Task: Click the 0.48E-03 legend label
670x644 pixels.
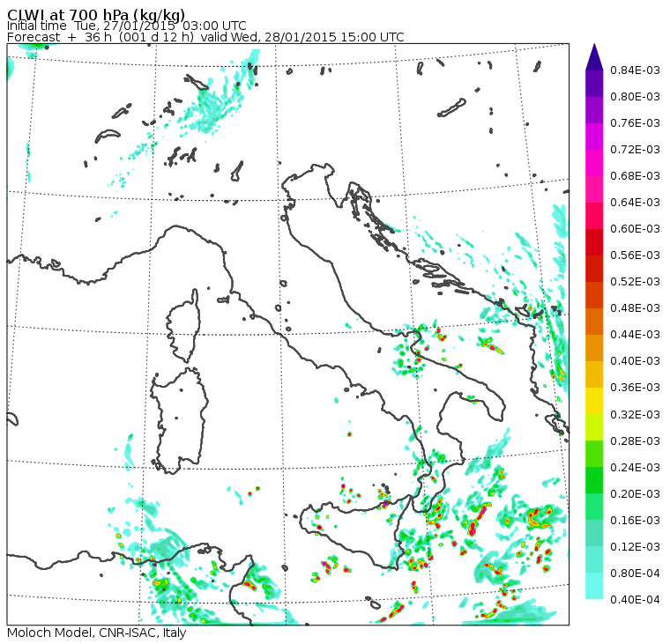Action: click(635, 308)
